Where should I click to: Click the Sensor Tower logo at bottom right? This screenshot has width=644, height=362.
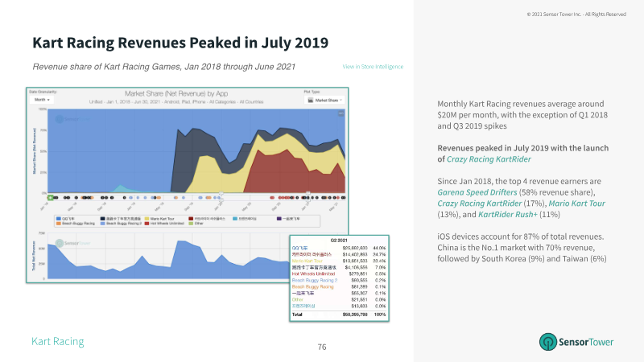pos(576,342)
